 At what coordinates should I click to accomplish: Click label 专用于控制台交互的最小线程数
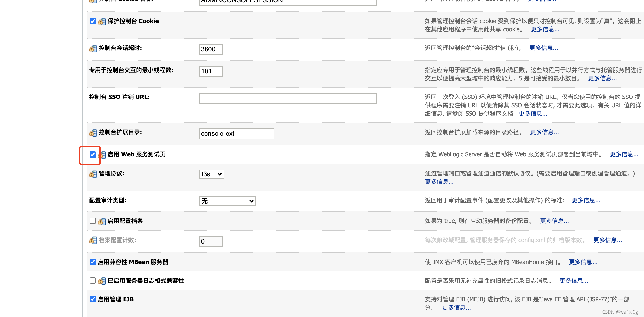point(131,70)
